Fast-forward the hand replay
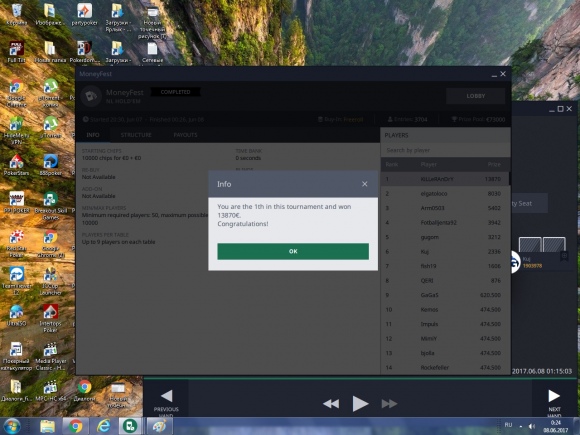580x435 pixels. coord(389,404)
